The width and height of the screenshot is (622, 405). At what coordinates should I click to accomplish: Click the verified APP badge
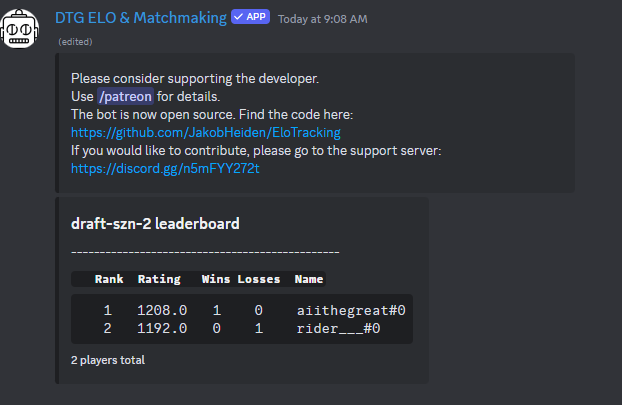(251, 17)
